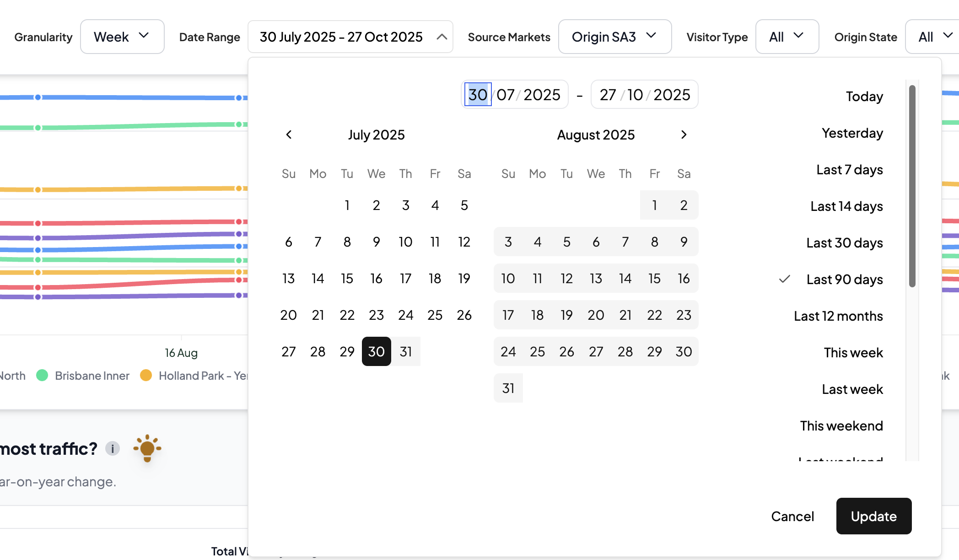Click the info icon beside traffic heading
The height and width of the screenshot is (560, 959).
pyautogui.click(x=113, y=448)
